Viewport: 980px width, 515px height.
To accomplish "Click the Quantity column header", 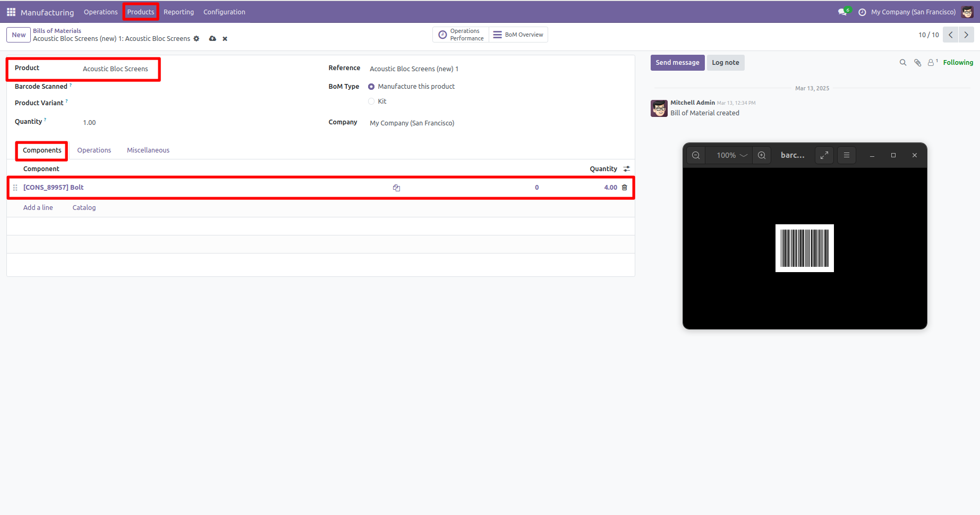I will [x=603, y=169].
